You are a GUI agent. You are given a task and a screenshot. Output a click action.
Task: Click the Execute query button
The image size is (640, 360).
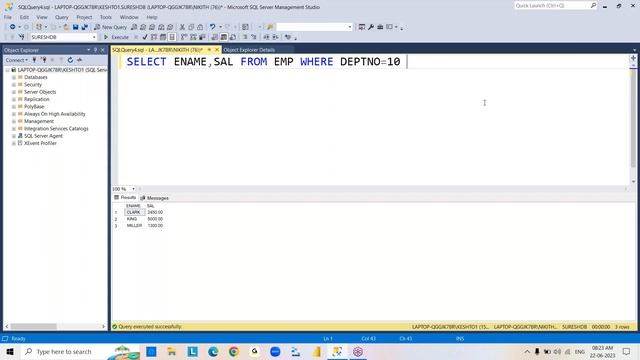(x=117, y=37)
